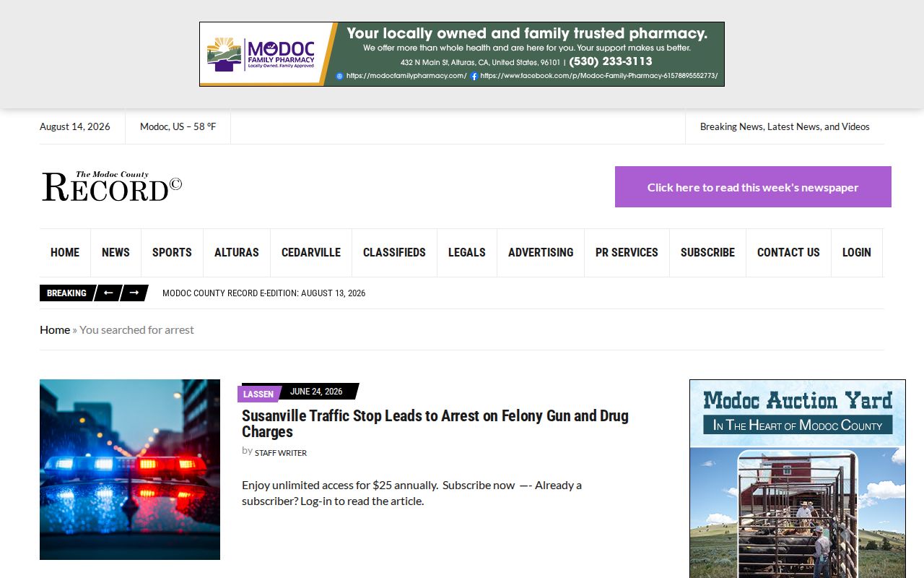Open the Susanville Traffic Stop article title
Screen dimensions: 924x578
coord(435,424)
